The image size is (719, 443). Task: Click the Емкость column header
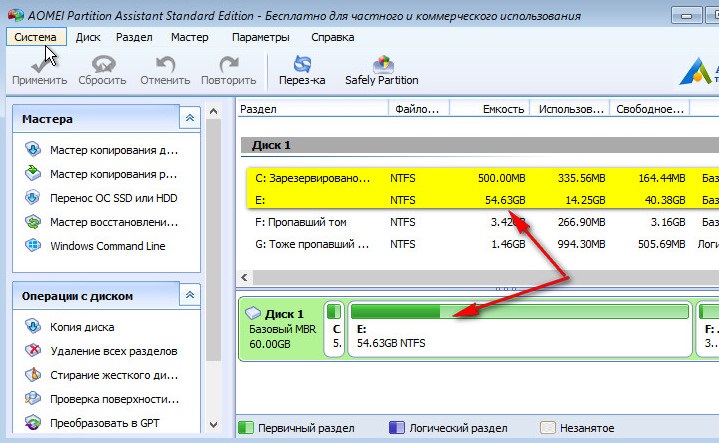(490, 109)
